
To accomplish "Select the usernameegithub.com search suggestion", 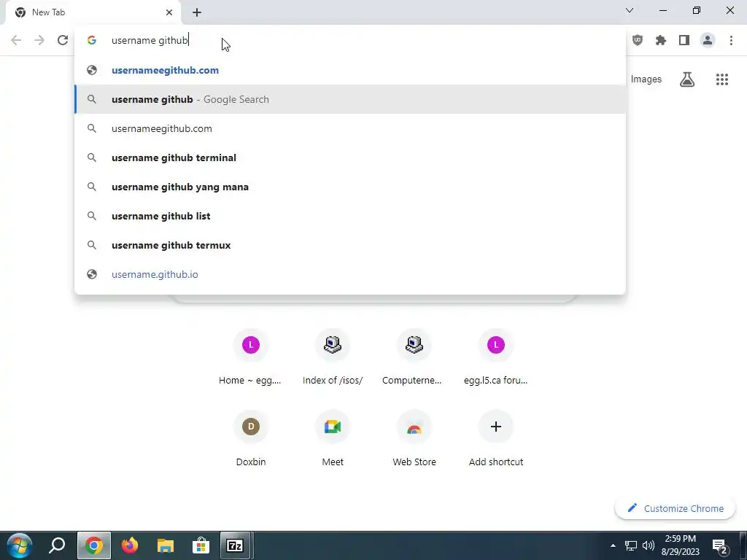I will point(350,128).
